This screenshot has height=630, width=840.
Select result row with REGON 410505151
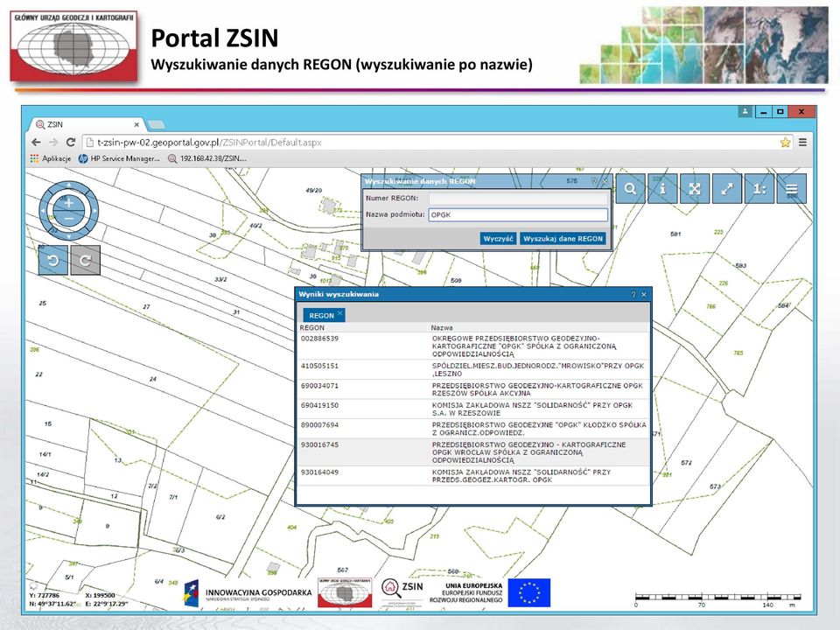(x=473, y=369)
